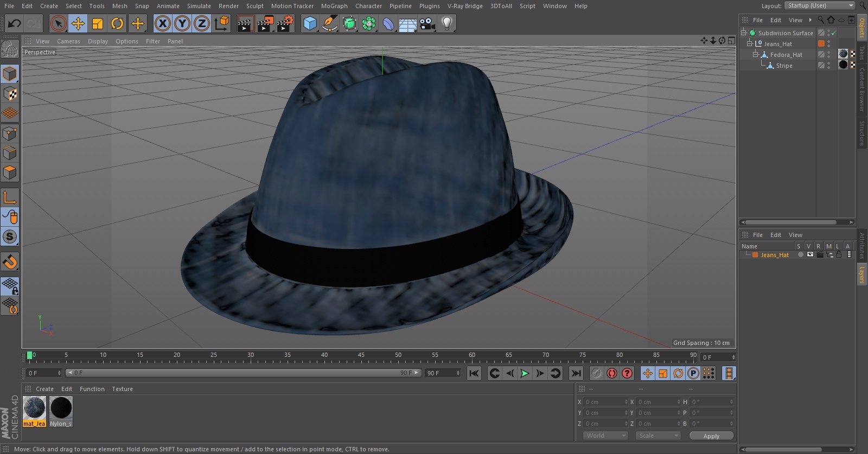Add a Cube primitive object
868x454 pixels.
[310, 23]
